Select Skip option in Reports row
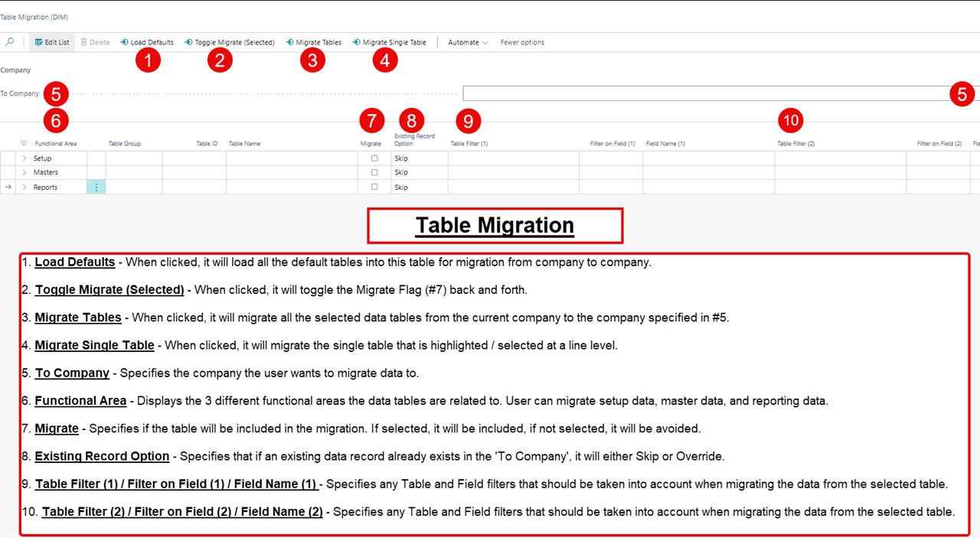Screen dimensions: 980x551 [420, 187]
